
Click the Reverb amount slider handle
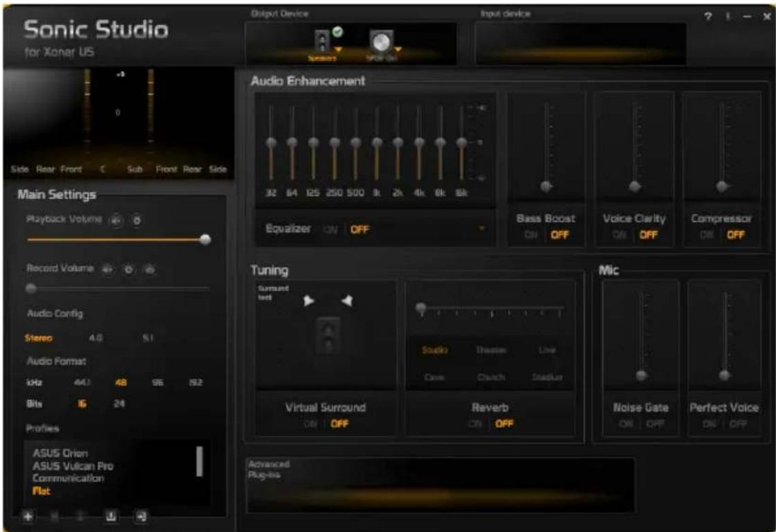point(421,309)
